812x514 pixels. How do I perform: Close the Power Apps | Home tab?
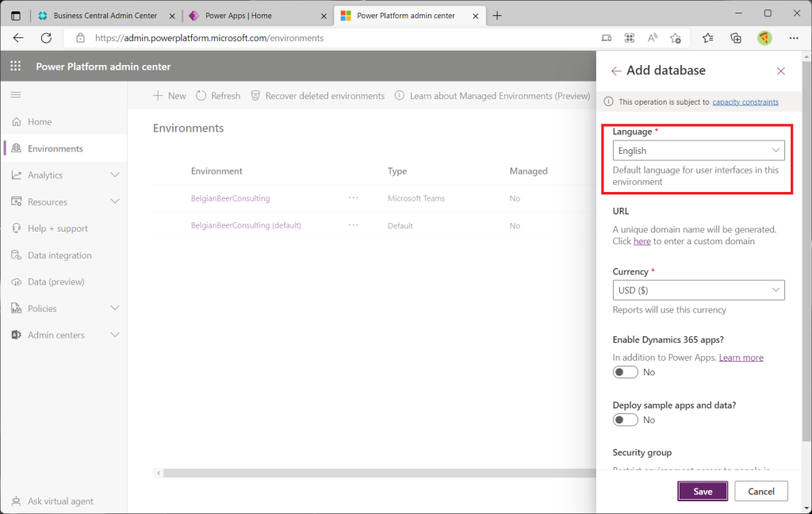(x=324, y=16)
